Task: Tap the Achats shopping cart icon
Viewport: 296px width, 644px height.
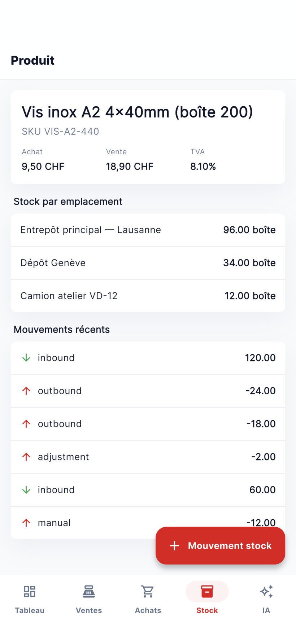Action: (x=148, y=591)
